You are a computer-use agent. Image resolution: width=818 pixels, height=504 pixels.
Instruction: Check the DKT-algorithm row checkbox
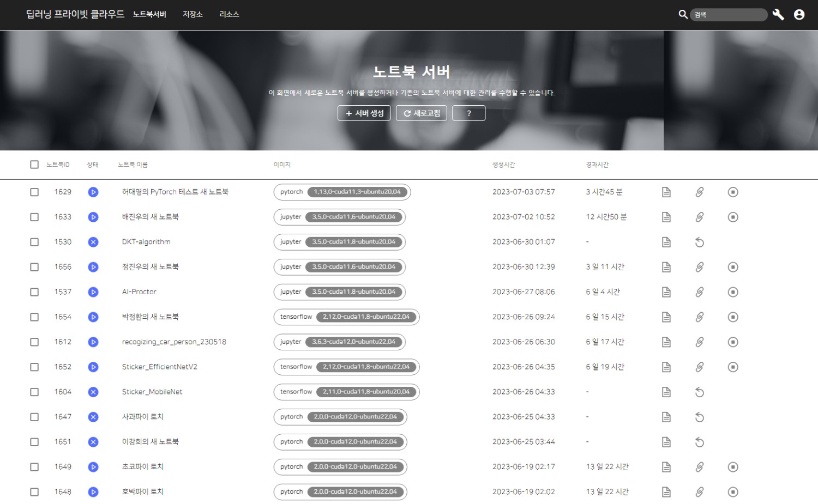(x=34, y=242)
